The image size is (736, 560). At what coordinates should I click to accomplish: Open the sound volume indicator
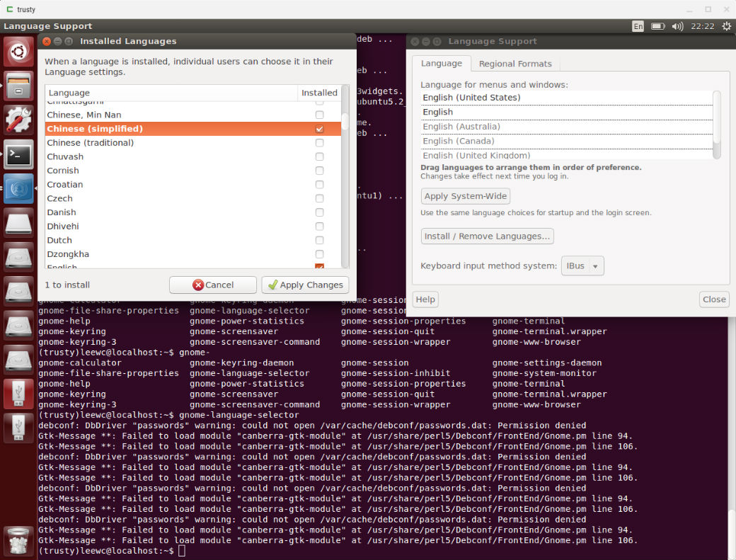(x=677, y=26)
